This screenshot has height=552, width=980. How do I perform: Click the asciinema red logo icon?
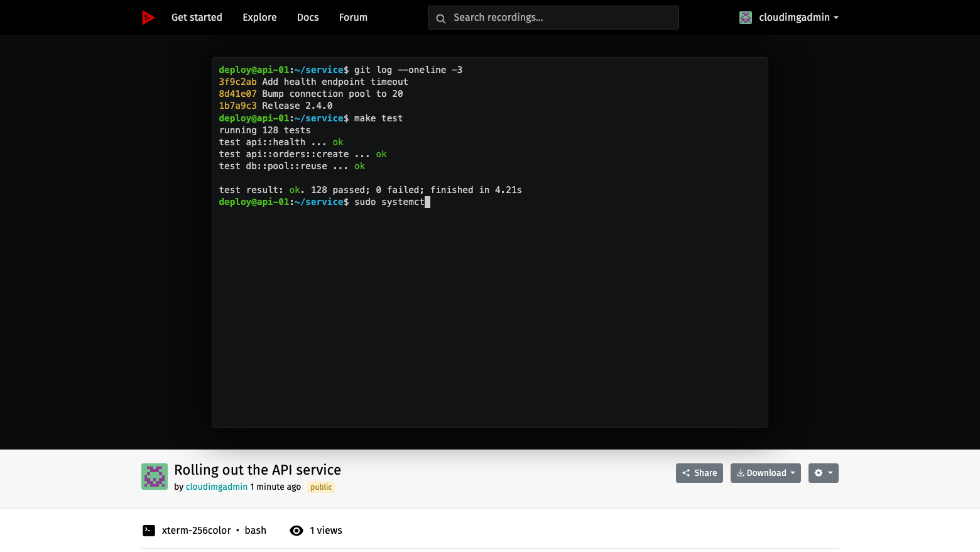148,18
